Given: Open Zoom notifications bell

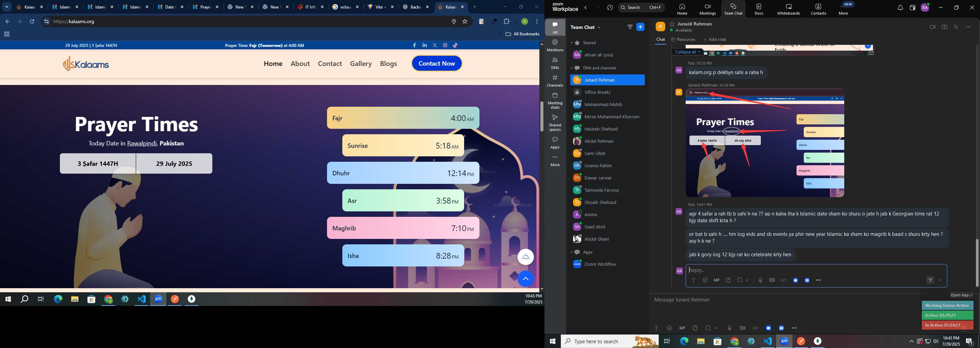Looking at the screenshot, I should [x=900, y=7].
